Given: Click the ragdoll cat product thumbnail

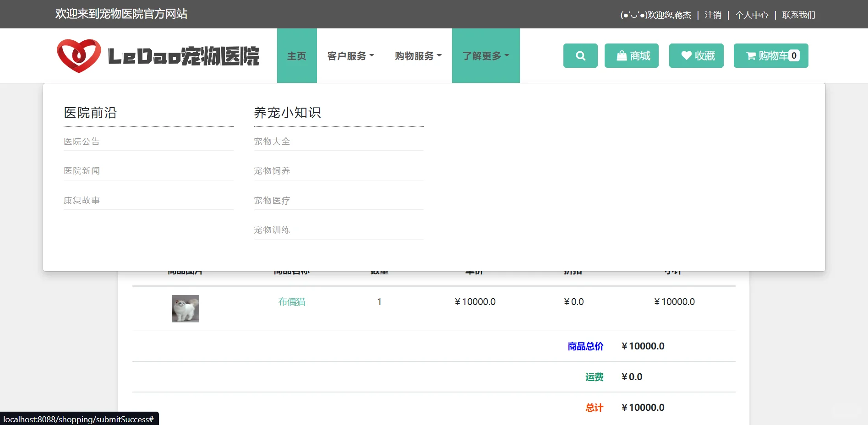Looking at the screenshot, I should click(x=185, y=308).
